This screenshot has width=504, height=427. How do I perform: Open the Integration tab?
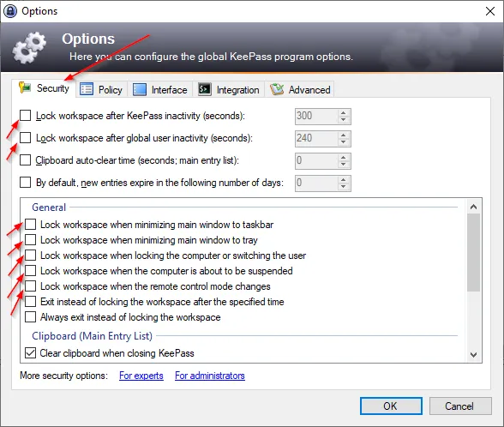229,89
